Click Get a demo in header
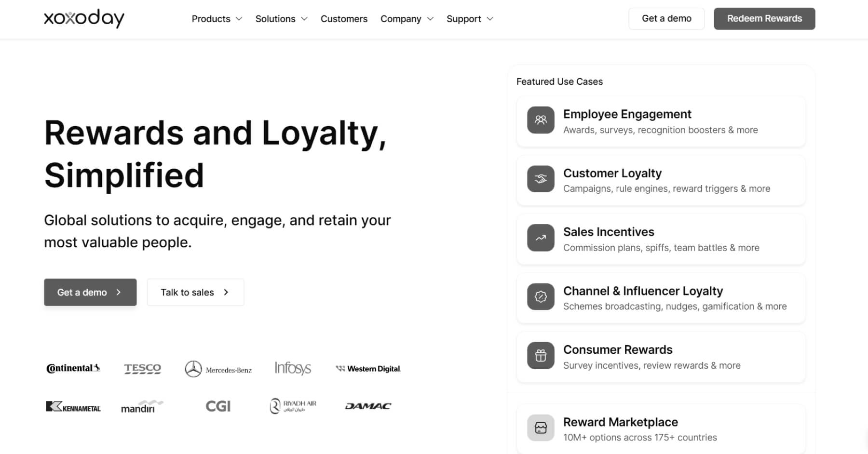The image size is (868, 454). 666,18
